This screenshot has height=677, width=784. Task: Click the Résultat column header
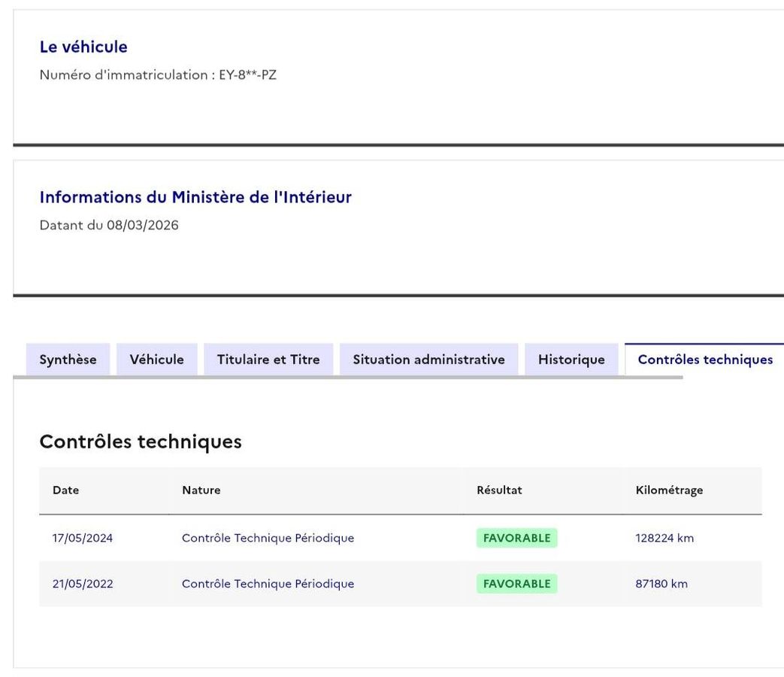tap(499, 490)
